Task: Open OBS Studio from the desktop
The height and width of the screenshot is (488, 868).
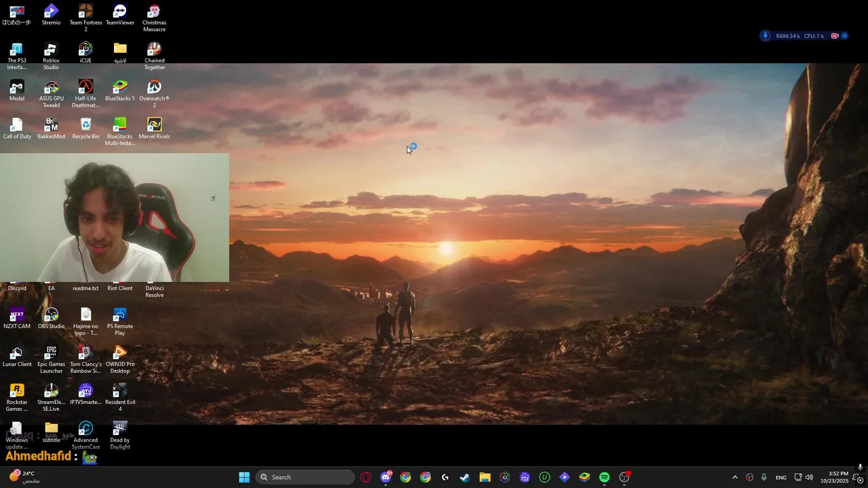Action: (51, 319)
